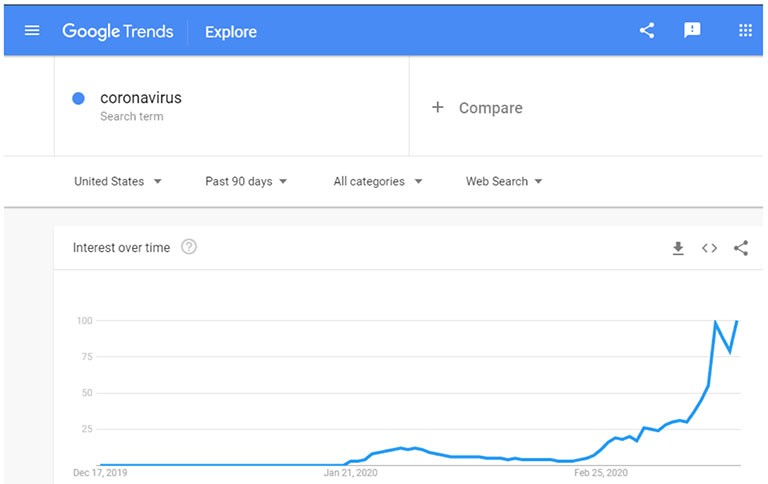Open the Web Search type dropdown
The height and width of the screenshot is (484, 768).
coord(504,181)
